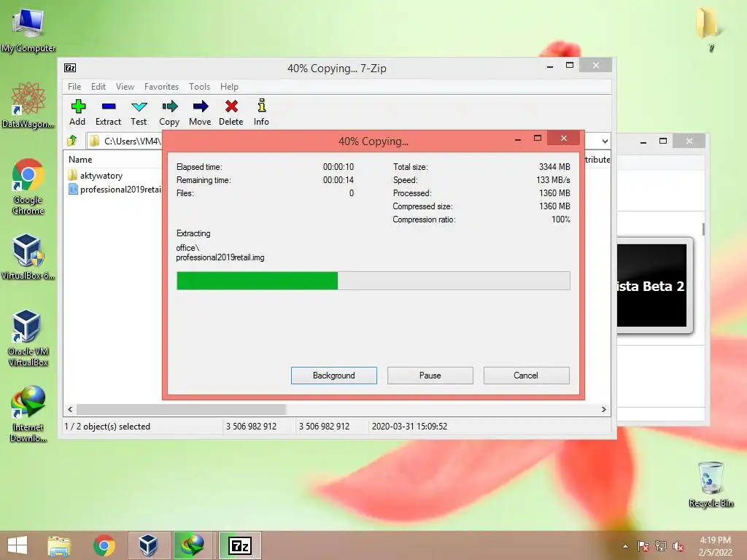Click the scrollbar right arrow
Image resolution: width=747 pixels, height=560 pixels.
603,410
